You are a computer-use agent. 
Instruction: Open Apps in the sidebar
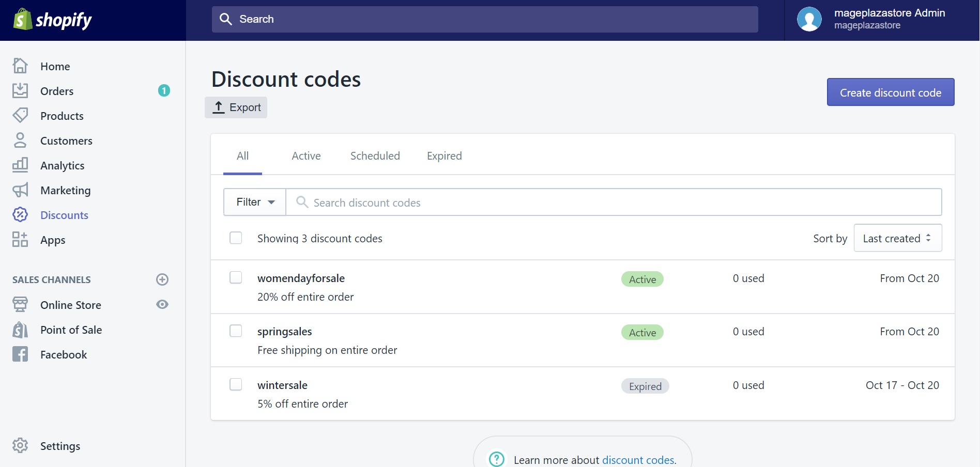point(53,240)
